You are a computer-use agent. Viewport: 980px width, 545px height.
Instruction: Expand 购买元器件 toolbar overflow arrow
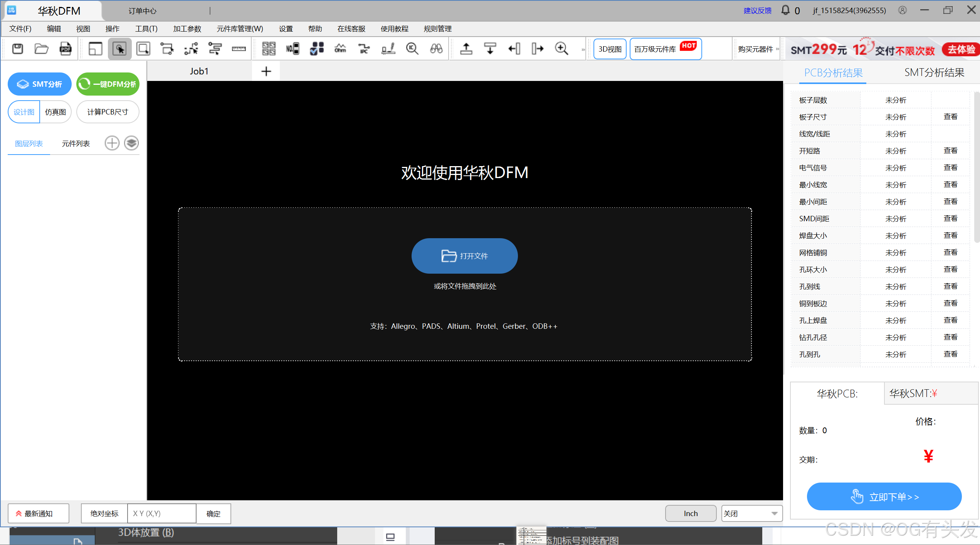coord(778,49)
